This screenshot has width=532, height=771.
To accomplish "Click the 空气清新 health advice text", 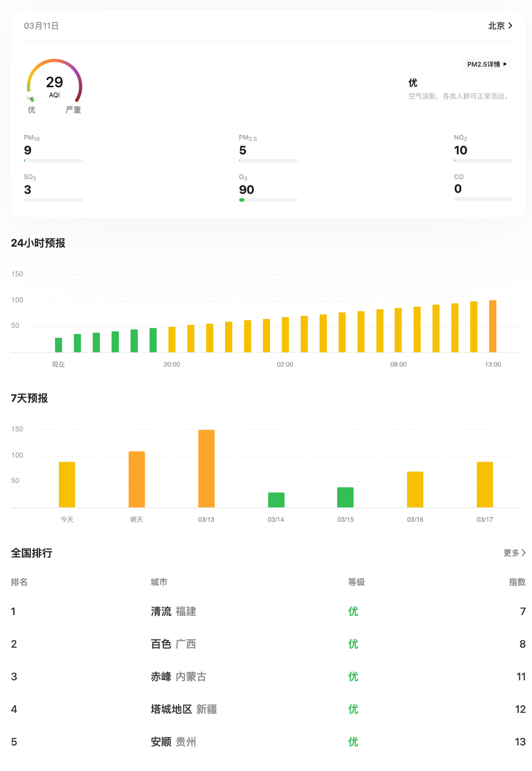I will click(x=459, y=96).
